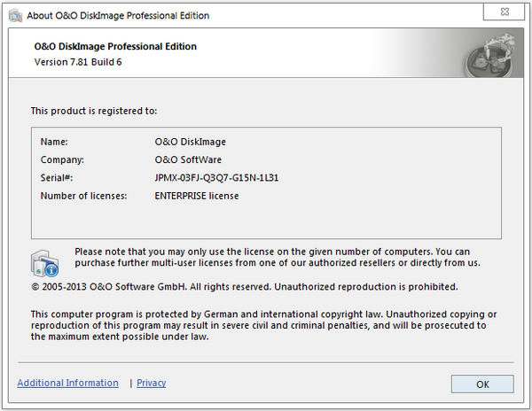Screen dimensions: 532x411
Task: Click the 'This product is registered to' text
Action: (93, 111)
